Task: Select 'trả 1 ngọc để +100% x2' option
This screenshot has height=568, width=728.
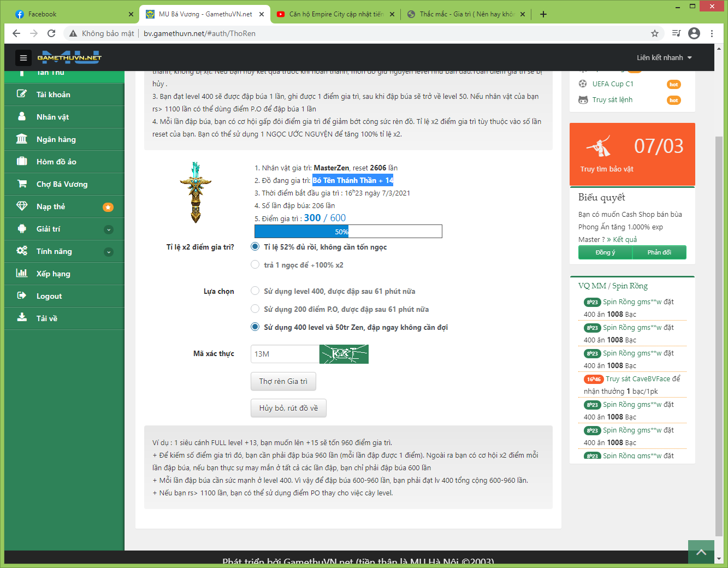Action: pos(255,265)
